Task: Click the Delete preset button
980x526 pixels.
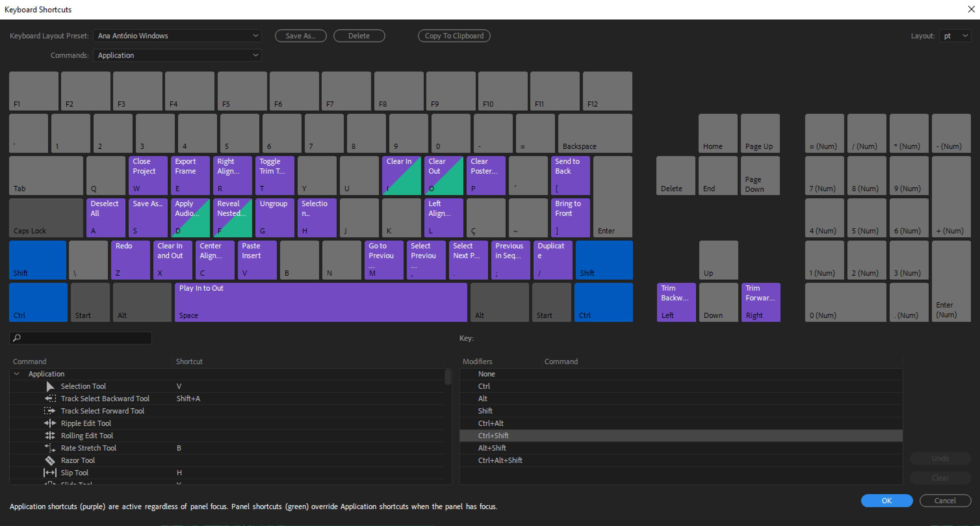Action: point(359,36)
